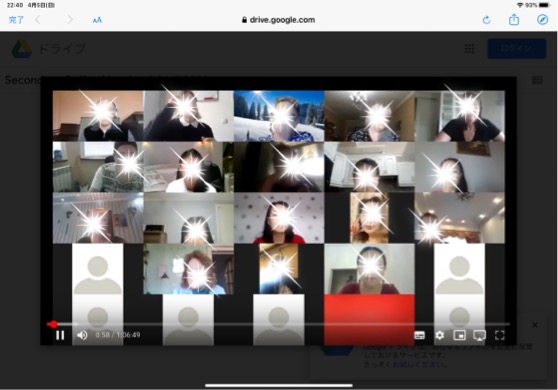
Task: Enable picture-in-picture mode
Action: pos(459,335)
